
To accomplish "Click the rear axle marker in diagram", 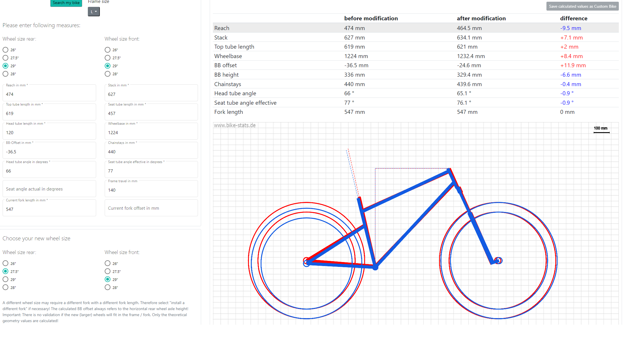I will [306, 262].
